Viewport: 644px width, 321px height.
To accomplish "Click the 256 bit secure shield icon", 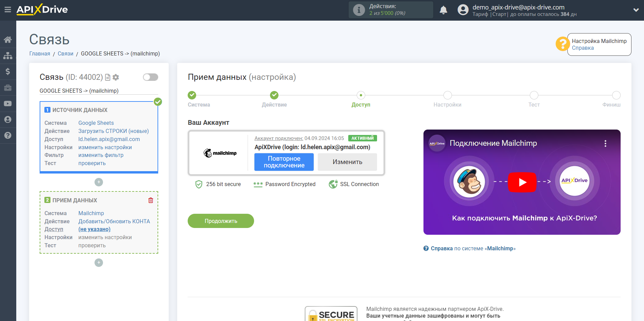I will pos(199,184).
